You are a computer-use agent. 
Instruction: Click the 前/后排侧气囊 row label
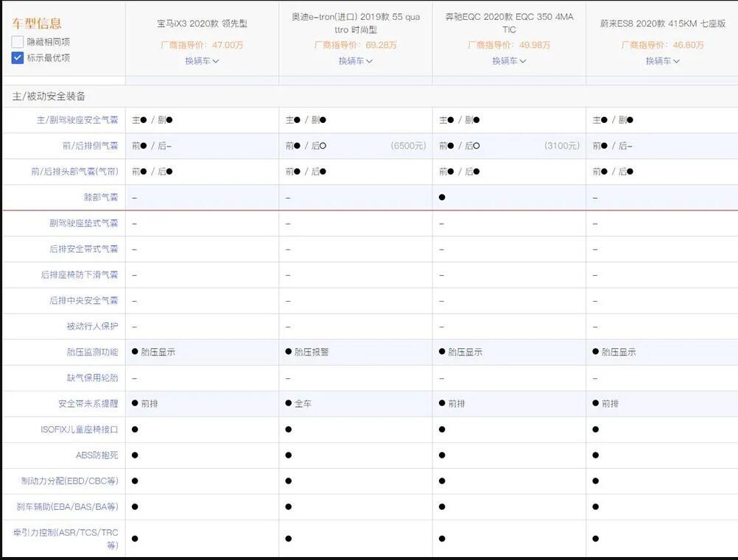click(x=91, y=146)
